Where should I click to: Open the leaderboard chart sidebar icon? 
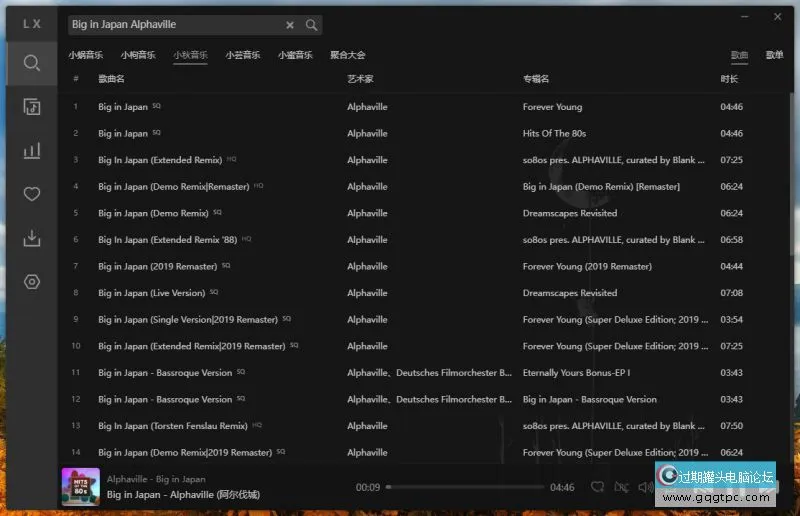[x=32, y=151]
